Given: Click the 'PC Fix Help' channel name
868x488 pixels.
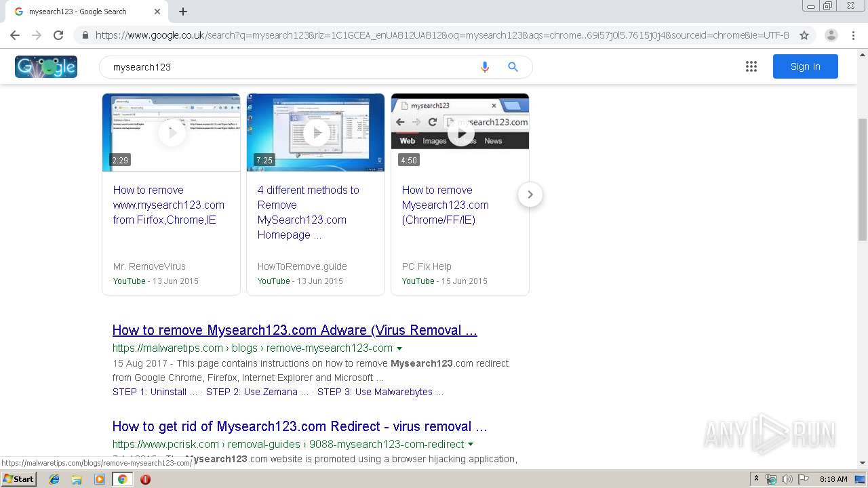Looking at the screenshot, I should [x=427, y=266].
